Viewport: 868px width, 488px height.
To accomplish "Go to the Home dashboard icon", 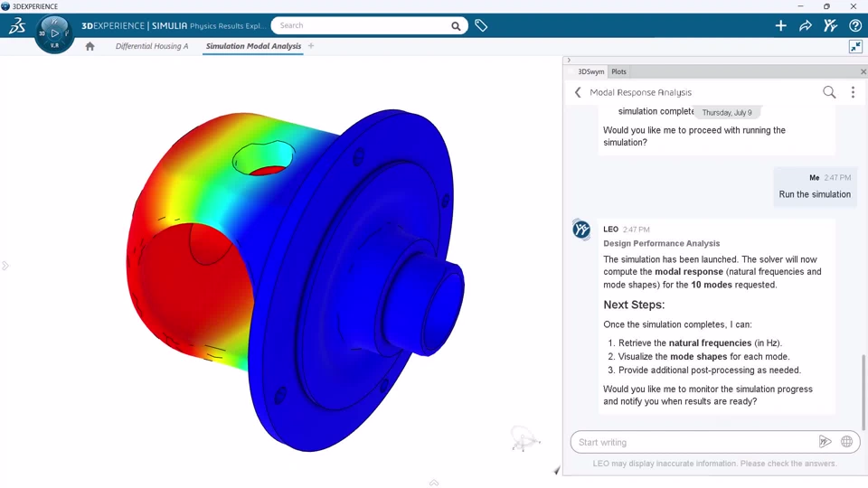I will pyautogui.click(x=90, y=46).
